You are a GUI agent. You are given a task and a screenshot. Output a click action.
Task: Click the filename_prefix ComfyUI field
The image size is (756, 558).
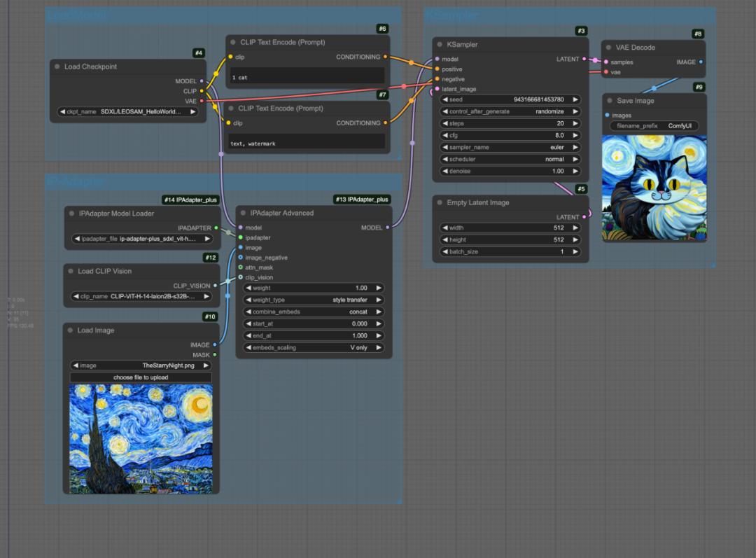coord(654,126)
